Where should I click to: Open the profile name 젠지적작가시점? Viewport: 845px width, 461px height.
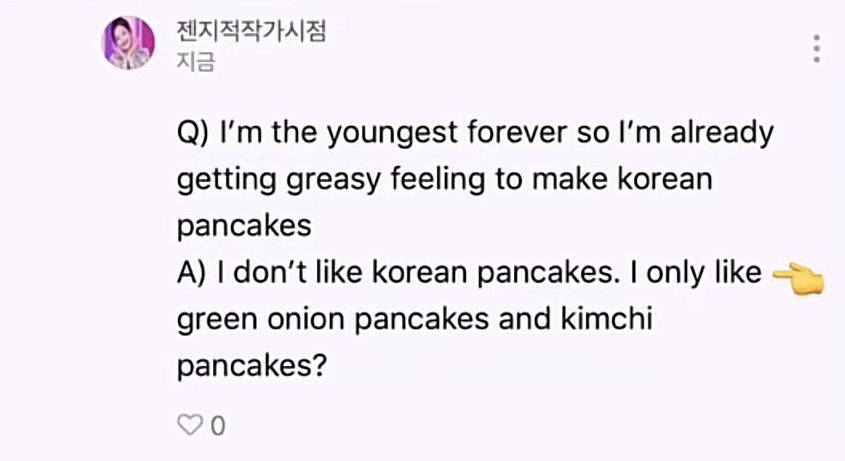[251, 30]
